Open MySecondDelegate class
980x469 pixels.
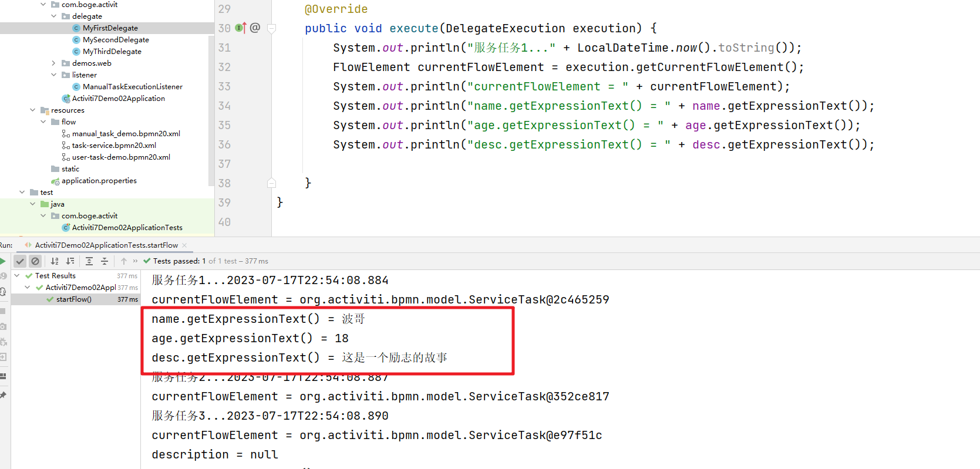point(116,40)
